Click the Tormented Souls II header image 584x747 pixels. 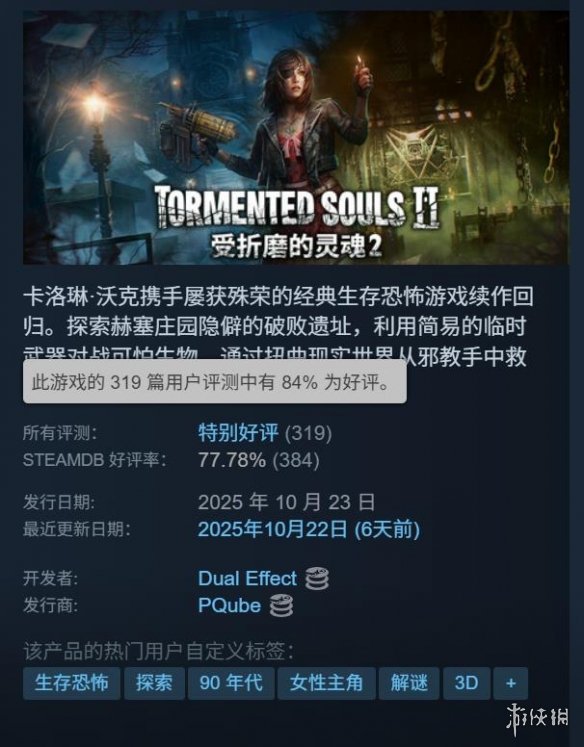click(x=296, y=138)
